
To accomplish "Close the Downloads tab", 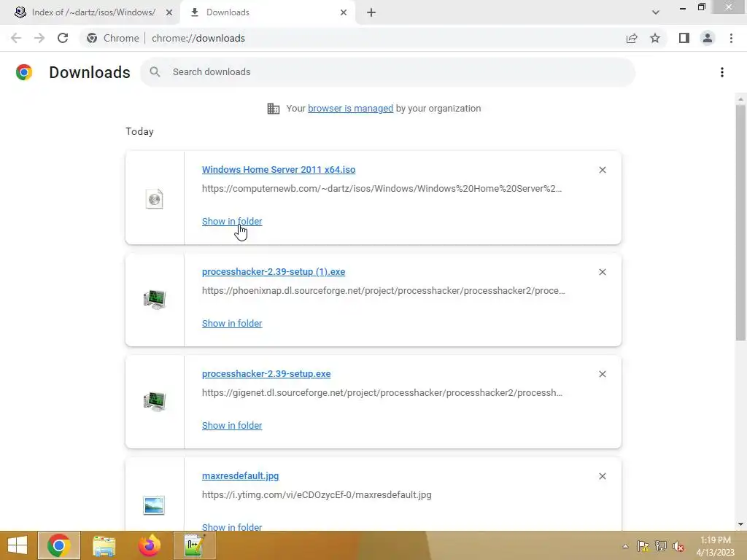I will 344,12.
